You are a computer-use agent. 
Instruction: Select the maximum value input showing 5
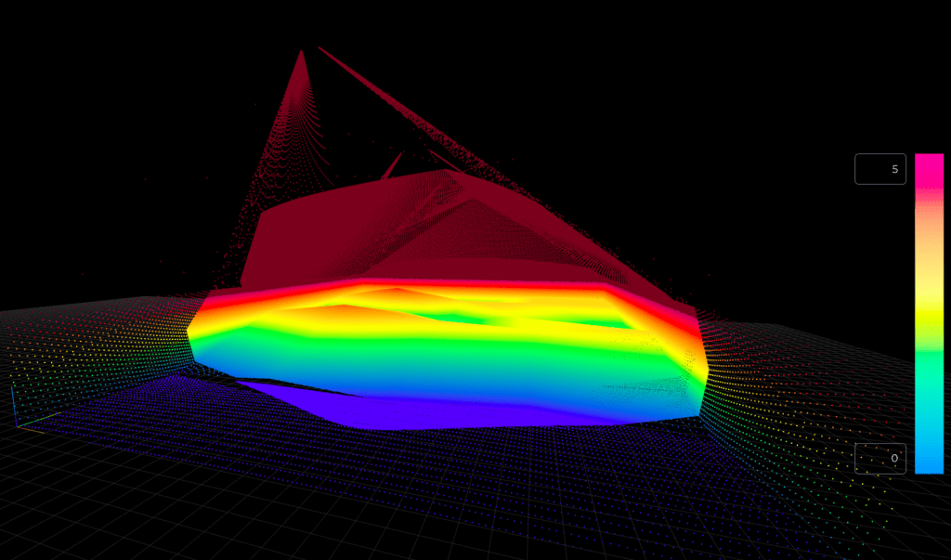[x=879, y=168]
